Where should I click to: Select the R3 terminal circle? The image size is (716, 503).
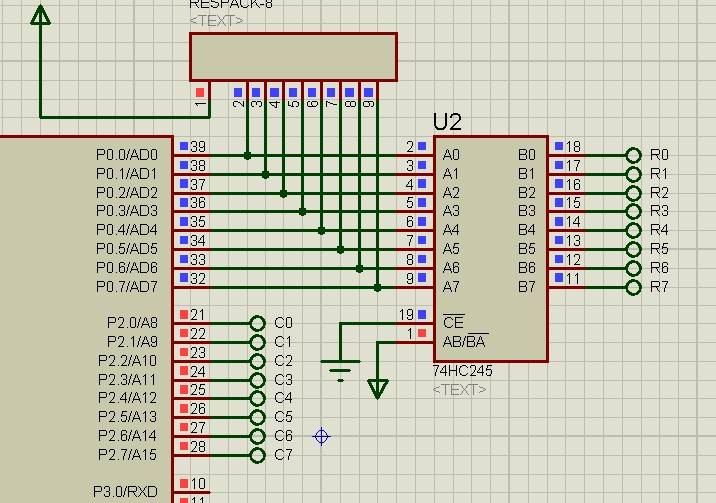click(633, 212)
